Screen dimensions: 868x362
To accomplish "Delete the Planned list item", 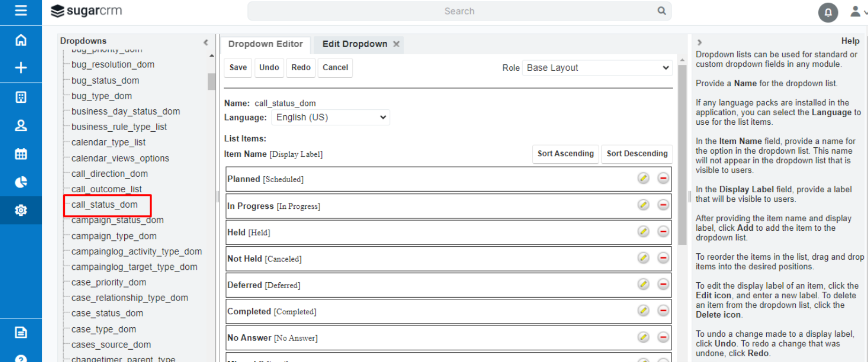I will coord(663,178).
